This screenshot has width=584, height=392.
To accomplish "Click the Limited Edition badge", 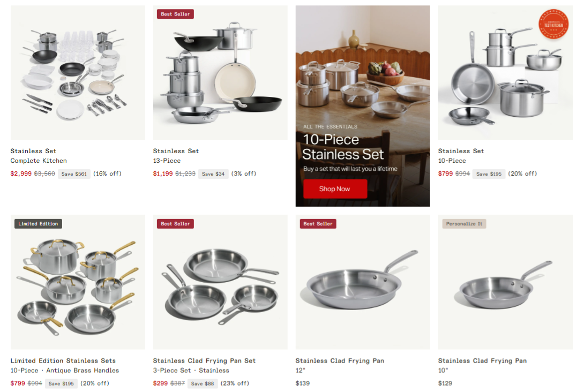I will click(x=38, y=224).
